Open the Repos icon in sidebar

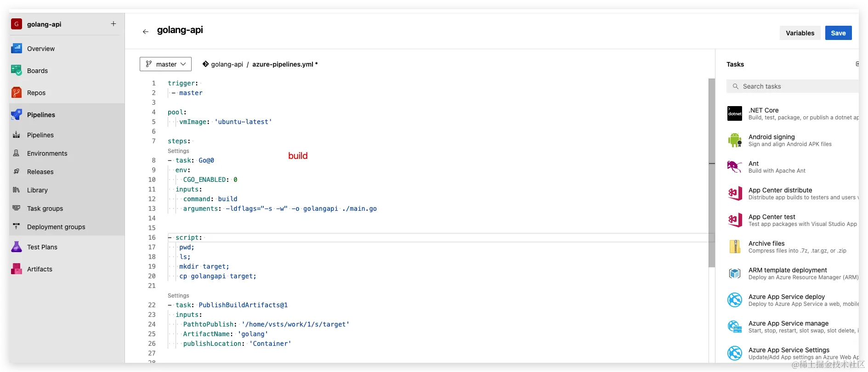click(17, 92)
